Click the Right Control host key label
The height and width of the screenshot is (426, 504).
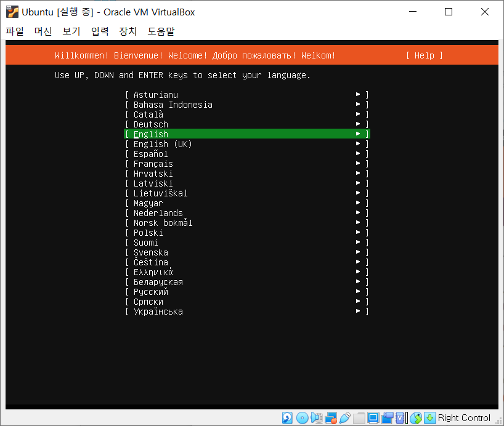click(x=464, y=417)
